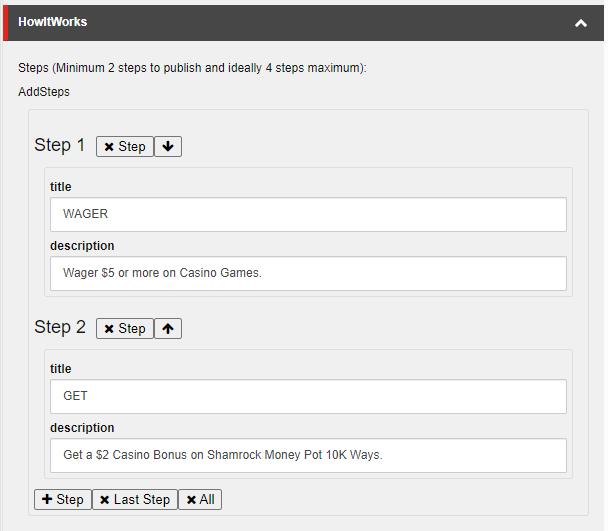The height and width of the screenshot is (531, 608).
Task: Click the Step 2 heading text
Action: [60, 328]
